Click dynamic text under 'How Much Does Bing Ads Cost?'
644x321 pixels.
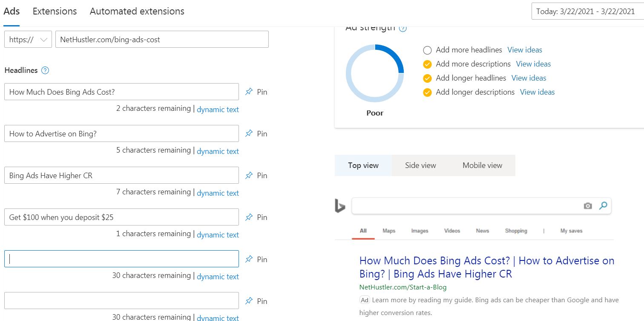tap(218, 110)
